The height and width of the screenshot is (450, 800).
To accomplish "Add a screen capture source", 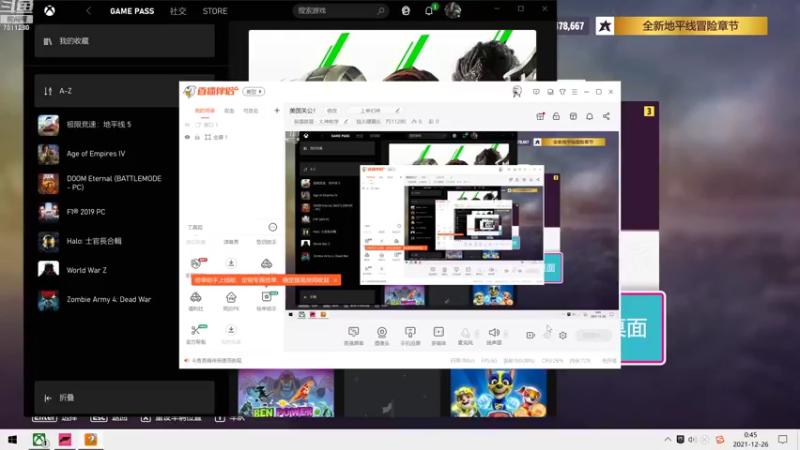I will (354, 336).
